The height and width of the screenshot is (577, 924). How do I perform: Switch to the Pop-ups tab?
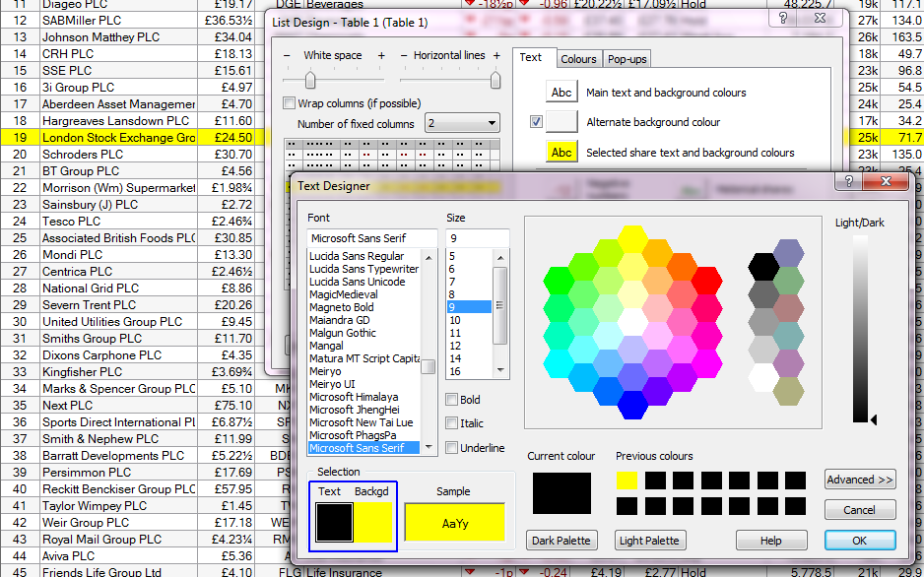click(x=627, y=59)
